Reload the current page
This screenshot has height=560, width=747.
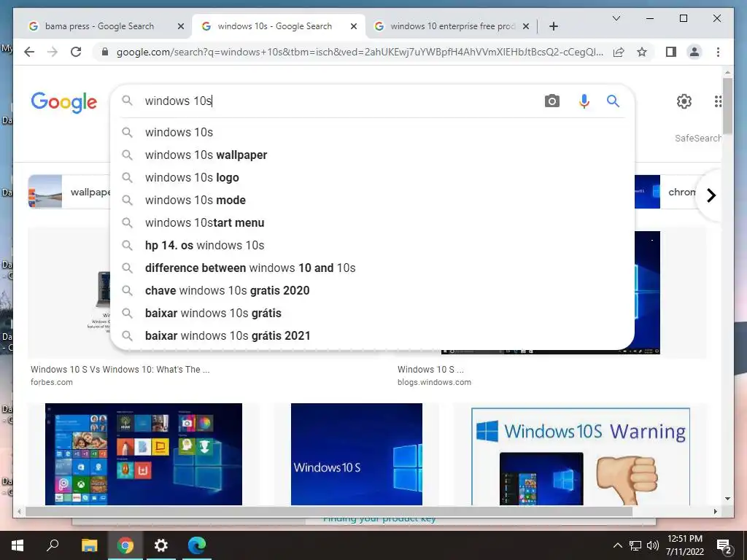pos(76,52)
